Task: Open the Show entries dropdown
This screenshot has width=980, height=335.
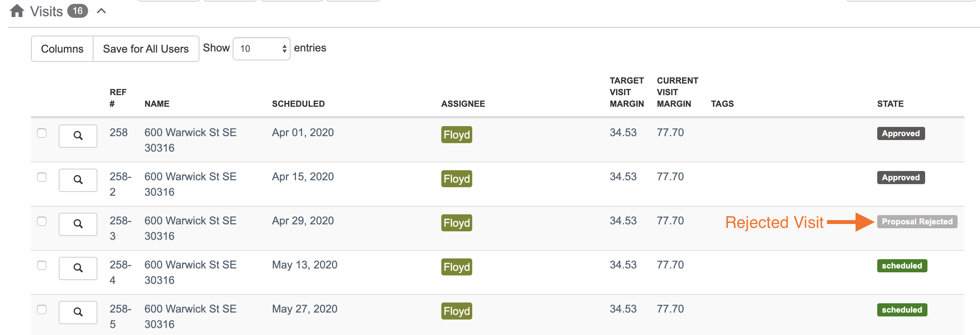Action: (x=261, y=49)
